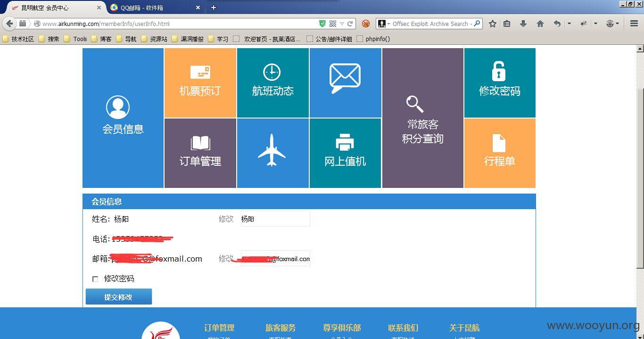Open the 公告/邮件详细 bookmark
This screenshot has width=644, height=339.
click(x=329, y=39)
